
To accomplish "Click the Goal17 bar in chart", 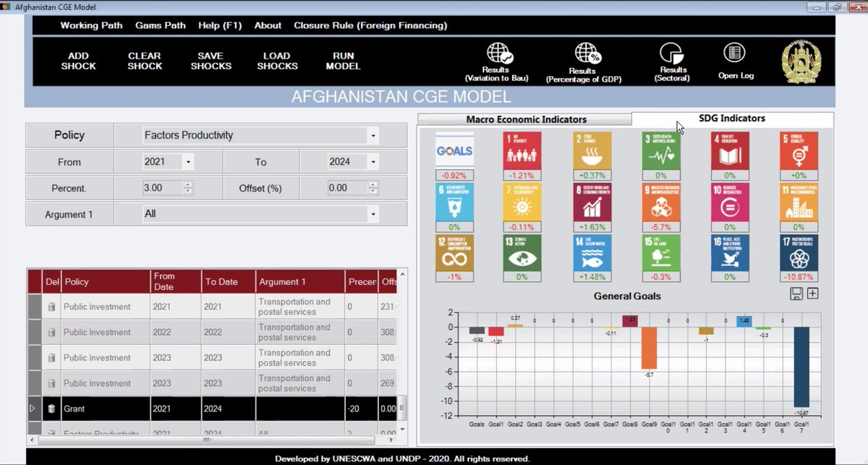I will [x=801, y=367].
